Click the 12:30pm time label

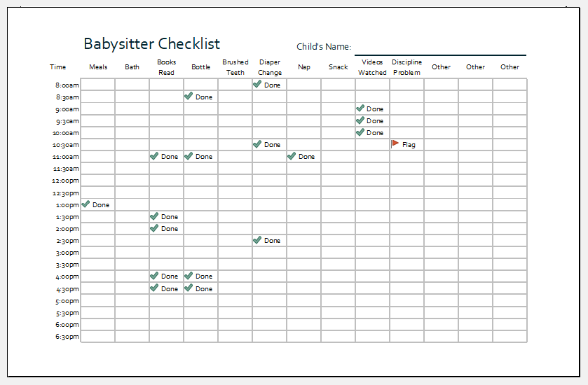[x=66, y=193]
